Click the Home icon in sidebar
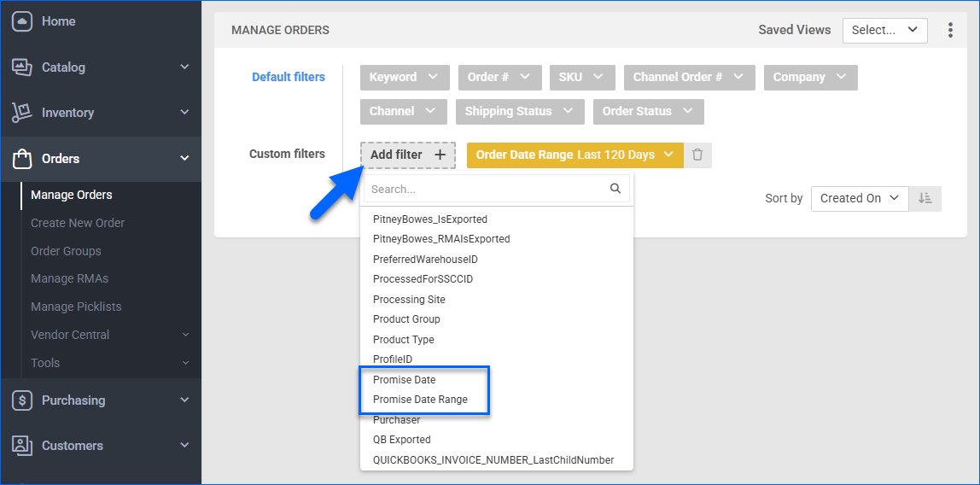This screenshot has height=485, width=980. (22, 21)
